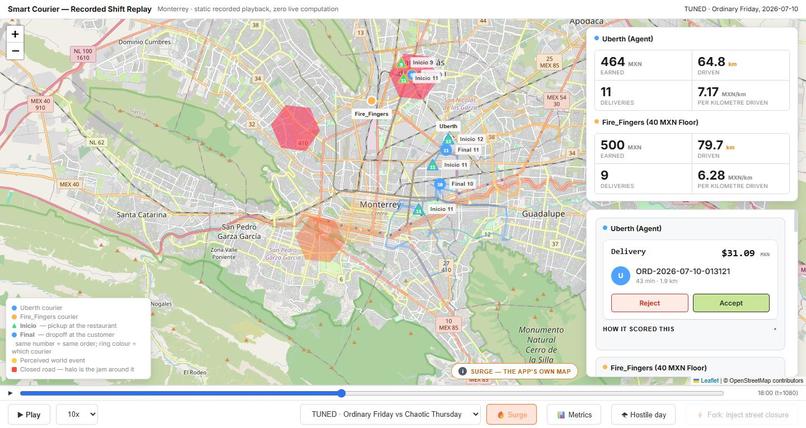Click the Surge — The App's Own Map pill
This screenshot has height=428, width=806.
[515, 371]
